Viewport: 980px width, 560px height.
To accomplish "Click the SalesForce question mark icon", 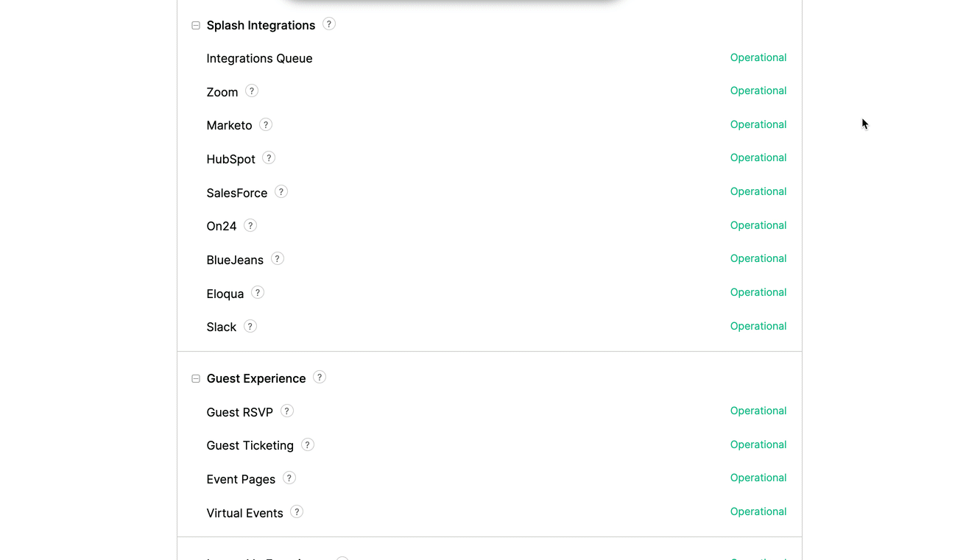I will point(281,191).
